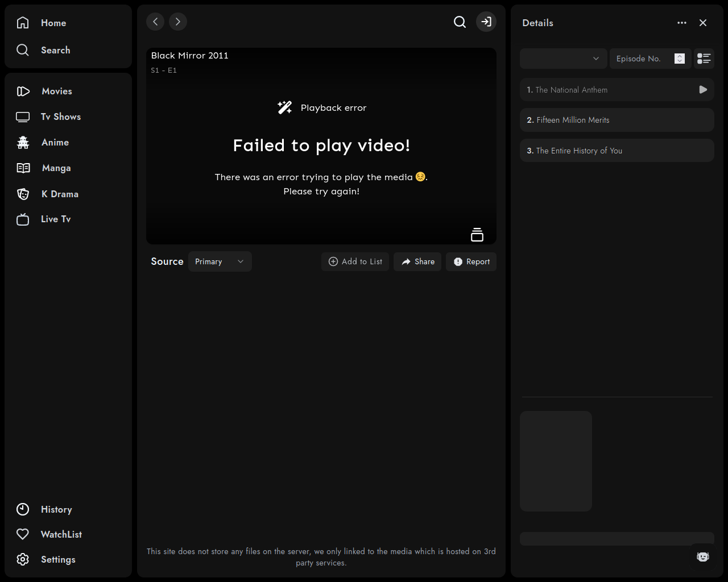
Task: Click the History clock icon
Action: coord(23,509)
